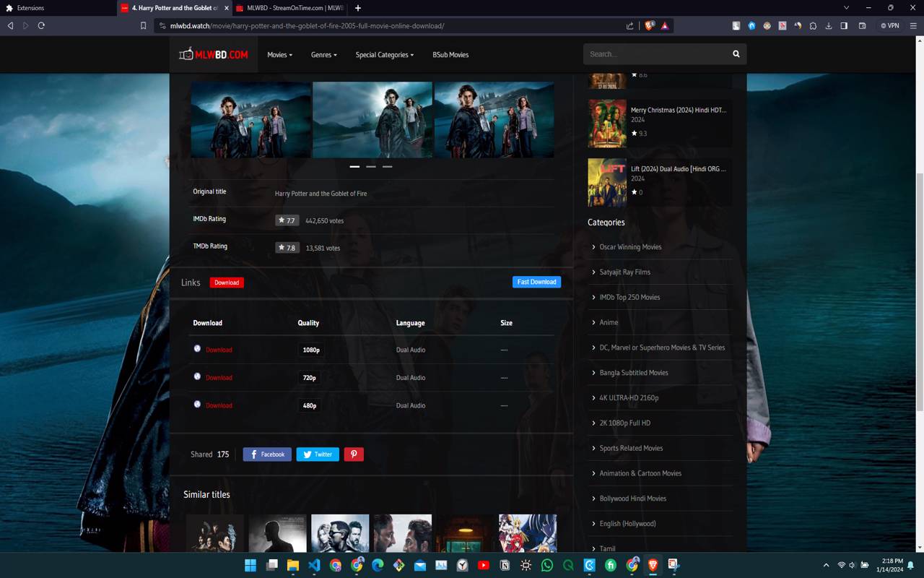Open Anime category link
Screen dimensions: 924x578
pyautogui.click(x=609, y=323)
